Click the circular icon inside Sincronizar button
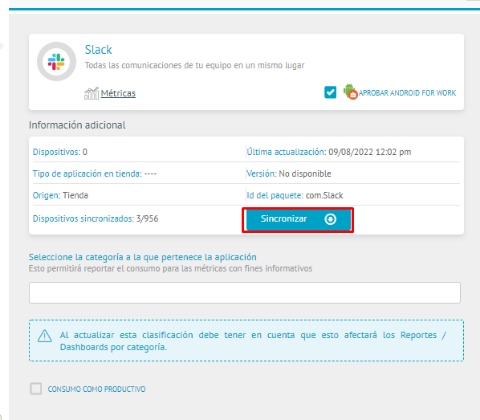This screenshot has height=420, width=480. (330, 219)
